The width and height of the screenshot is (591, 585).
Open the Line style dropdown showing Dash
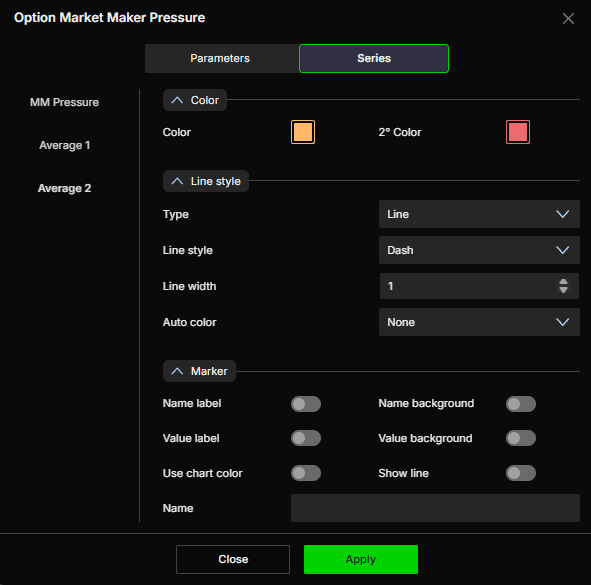pyautogui.click(x=479, y=250)
